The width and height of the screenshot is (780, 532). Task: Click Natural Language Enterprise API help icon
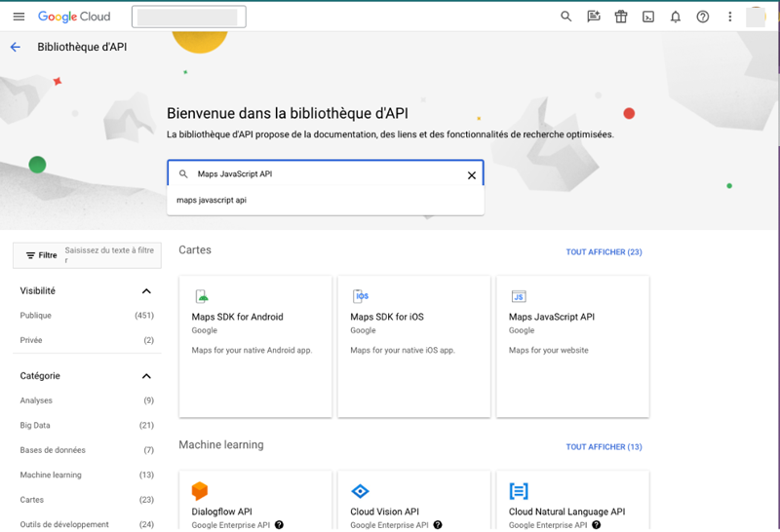click(596, 524)
